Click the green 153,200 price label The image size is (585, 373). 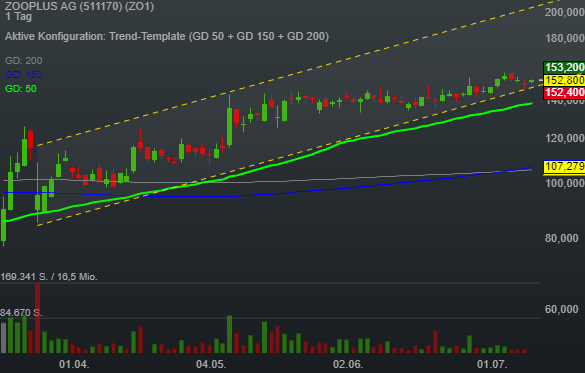coord(564,68)
